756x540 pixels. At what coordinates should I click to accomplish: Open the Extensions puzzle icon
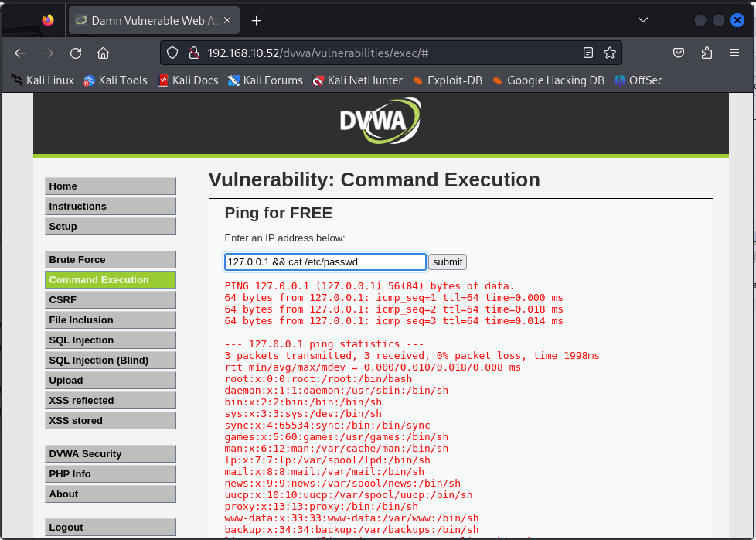click(x=707, y=53)
